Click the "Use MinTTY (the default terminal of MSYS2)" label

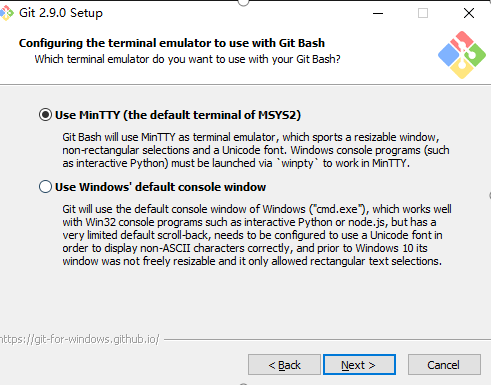click(x=178, y=115)
